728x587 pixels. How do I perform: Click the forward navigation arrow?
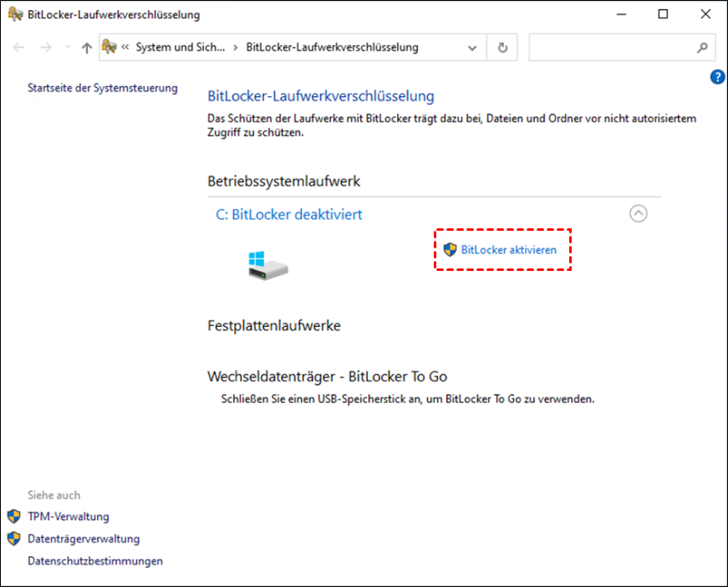point(45,48)
